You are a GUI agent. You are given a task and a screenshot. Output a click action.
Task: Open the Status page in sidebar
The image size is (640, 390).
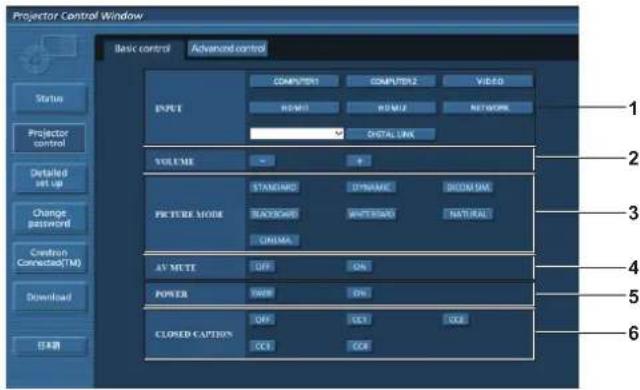tap(49, 98)
